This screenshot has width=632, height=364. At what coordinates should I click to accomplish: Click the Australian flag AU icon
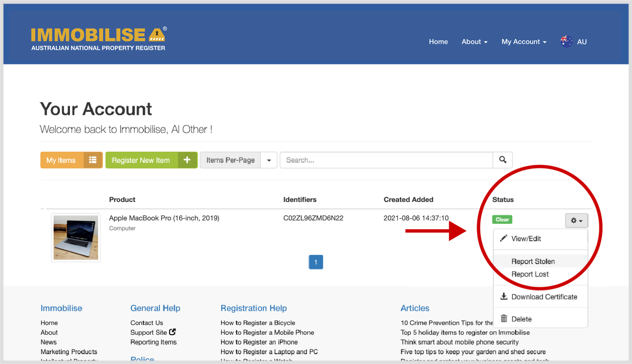pos(566,41)
